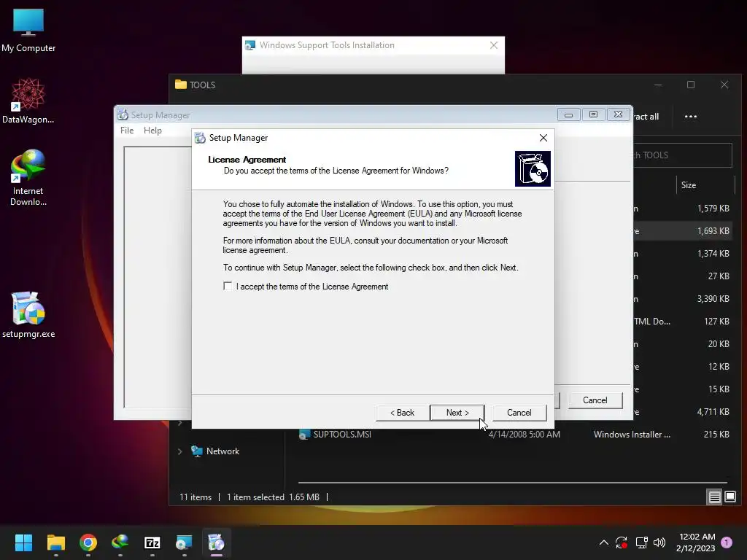The width and height of the screenshot is (747, 560).
Task: Open the volume tray icon
Action: (x=659, y=542)
